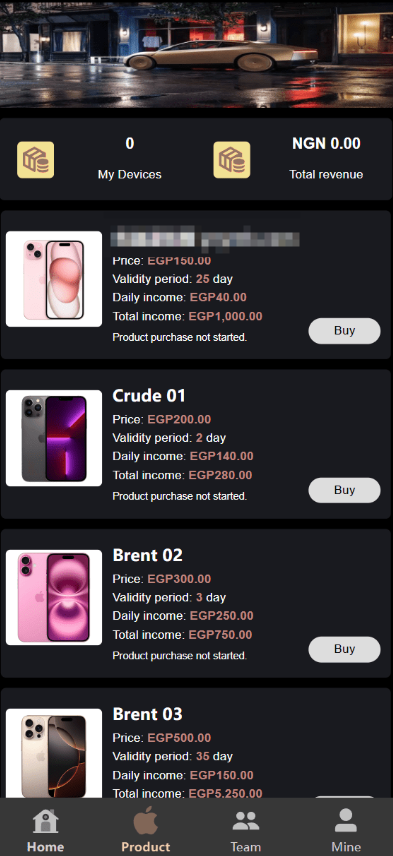393x856 pixels.
Task: Tap the Mine profile icon
Action: pyautogui.click(x=346, y=821)
